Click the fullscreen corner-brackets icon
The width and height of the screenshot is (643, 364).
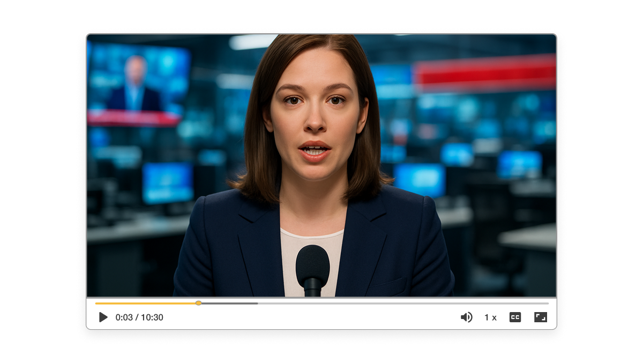point(540,317)
